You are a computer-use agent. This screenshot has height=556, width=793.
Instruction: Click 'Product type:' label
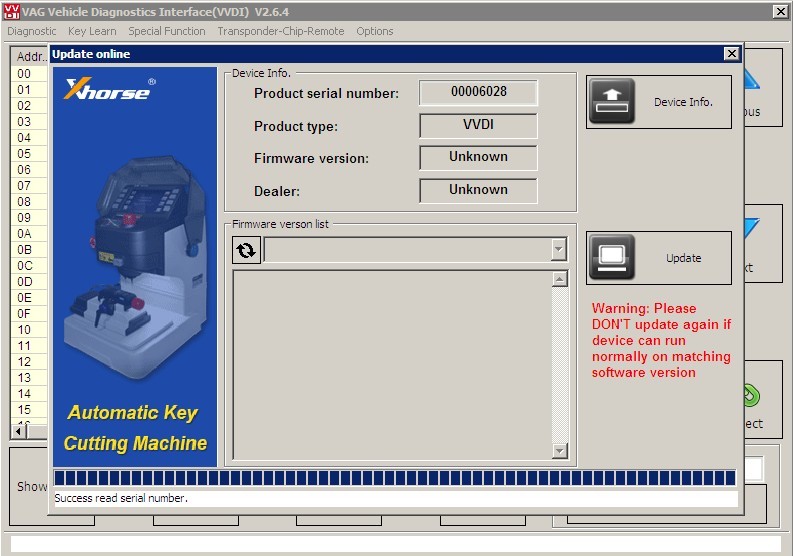tap(296, 126)
